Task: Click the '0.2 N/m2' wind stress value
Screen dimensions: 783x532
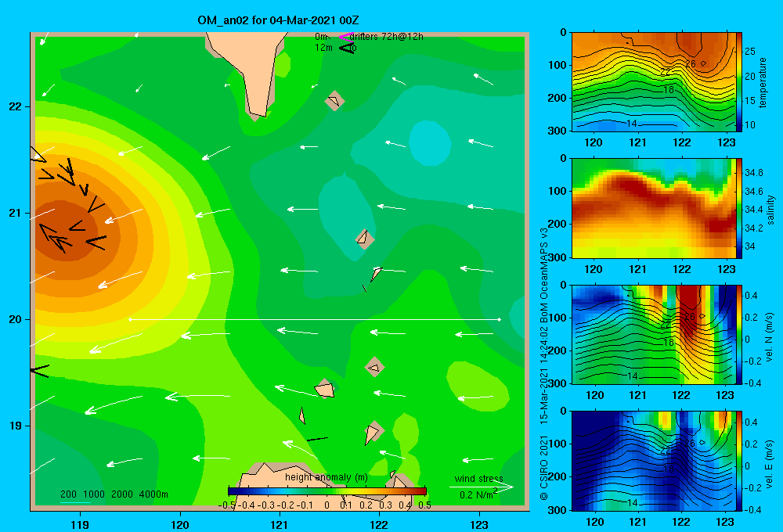Action: 478,494
